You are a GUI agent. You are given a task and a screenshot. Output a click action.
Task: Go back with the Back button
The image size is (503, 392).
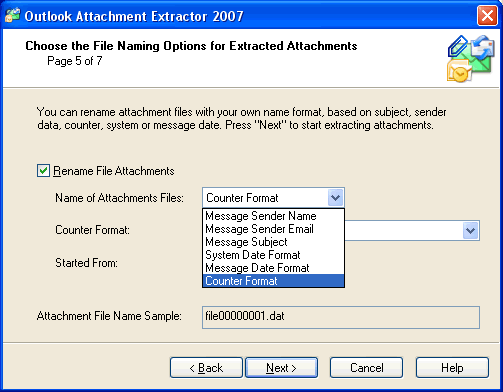click(x=206, y=368)
